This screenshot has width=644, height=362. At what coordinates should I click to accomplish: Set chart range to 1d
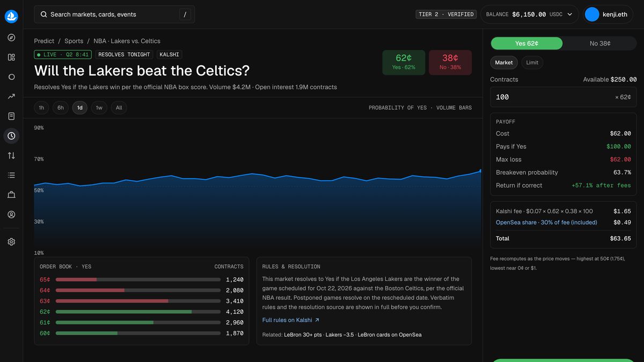coord(80,108)
